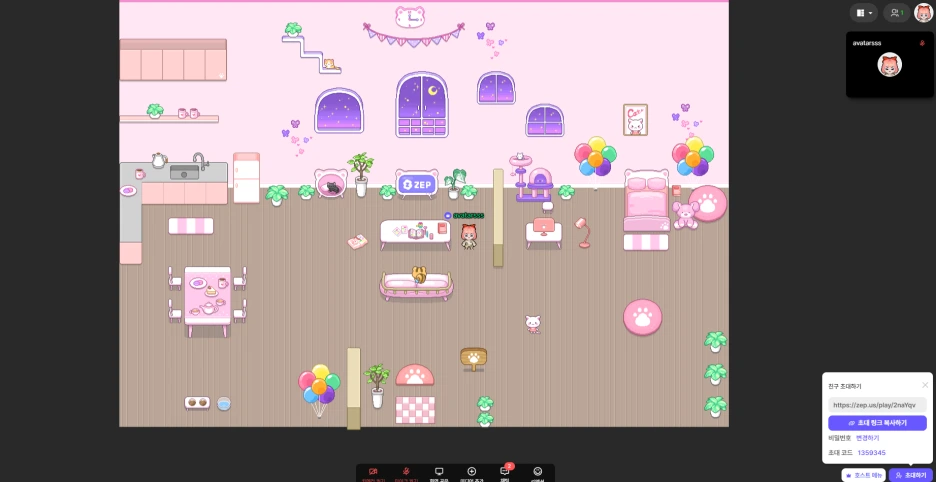Click the pink bed
The image size is (936, 482).
click(x=646, y=201)
